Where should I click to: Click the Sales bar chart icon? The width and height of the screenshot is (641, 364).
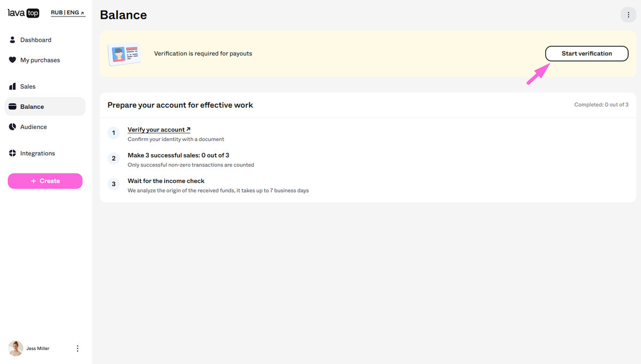point(12,86)
